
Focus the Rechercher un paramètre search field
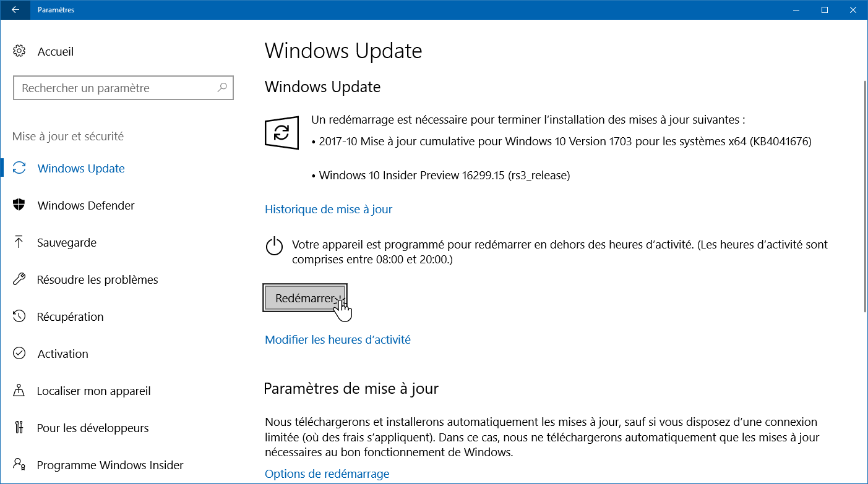click(123, 88)
